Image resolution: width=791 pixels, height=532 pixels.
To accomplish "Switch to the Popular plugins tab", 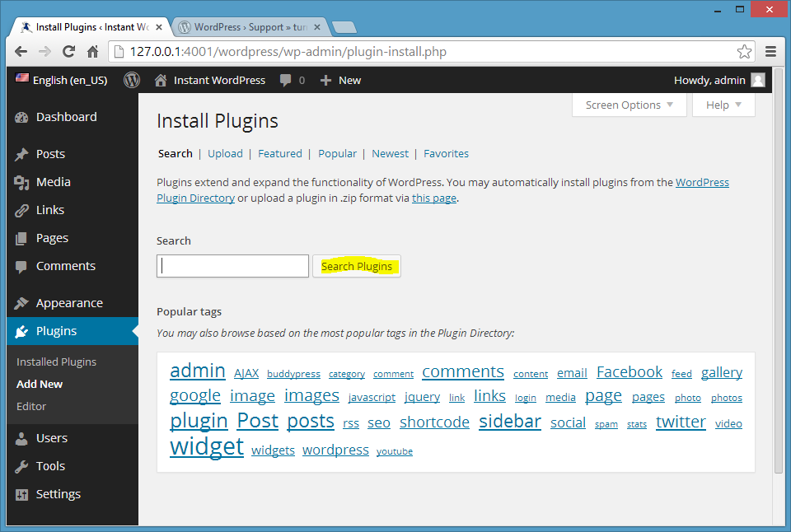I will (337, 153).
